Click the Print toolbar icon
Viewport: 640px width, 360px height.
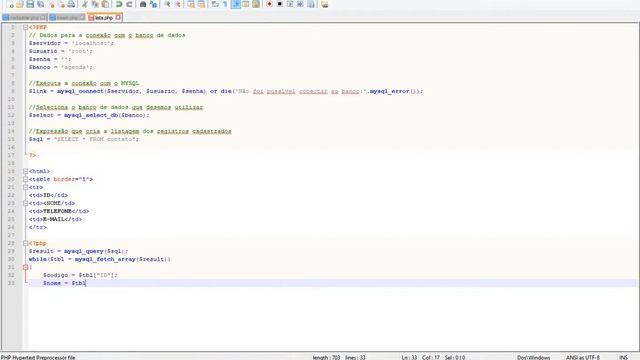[71, 4]
